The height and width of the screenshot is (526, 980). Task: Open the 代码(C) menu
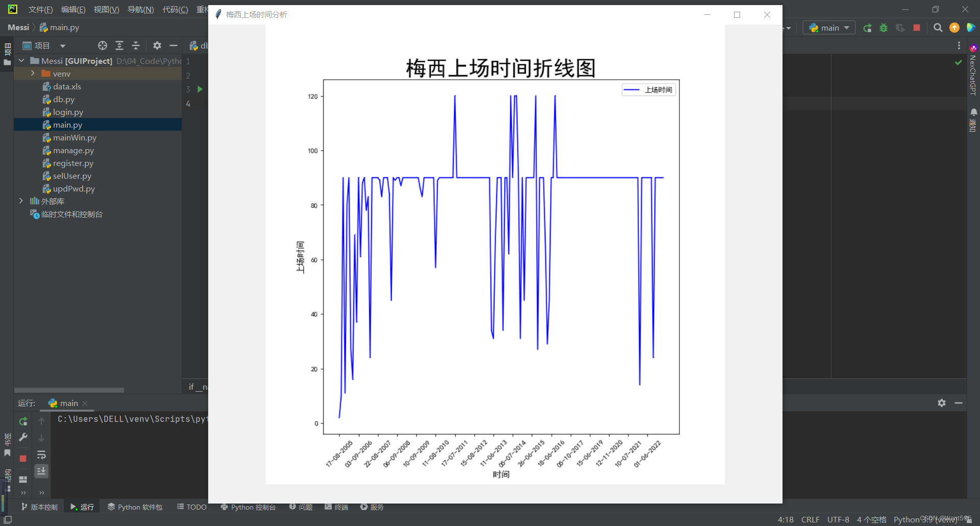pyautogui.click(x=175, y=9)
